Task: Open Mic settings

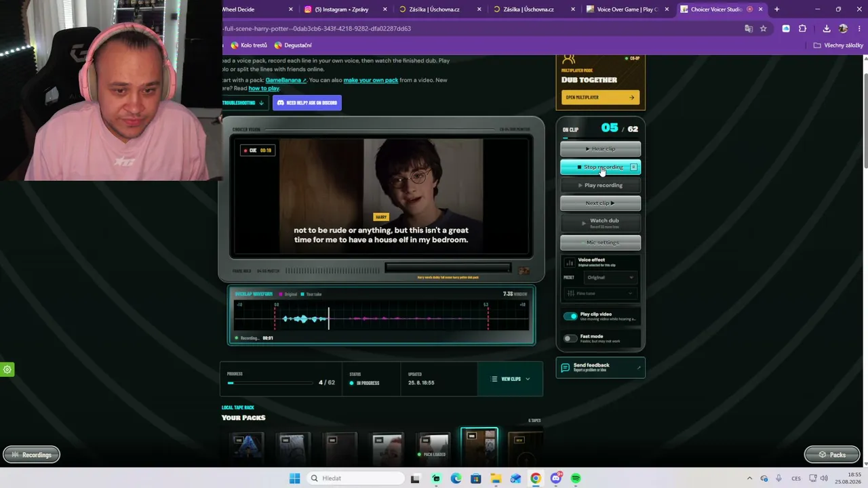Action: pos(600,242)
